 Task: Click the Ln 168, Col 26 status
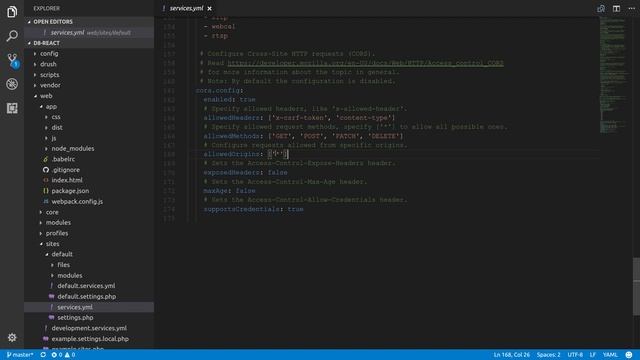click(511, 355)
